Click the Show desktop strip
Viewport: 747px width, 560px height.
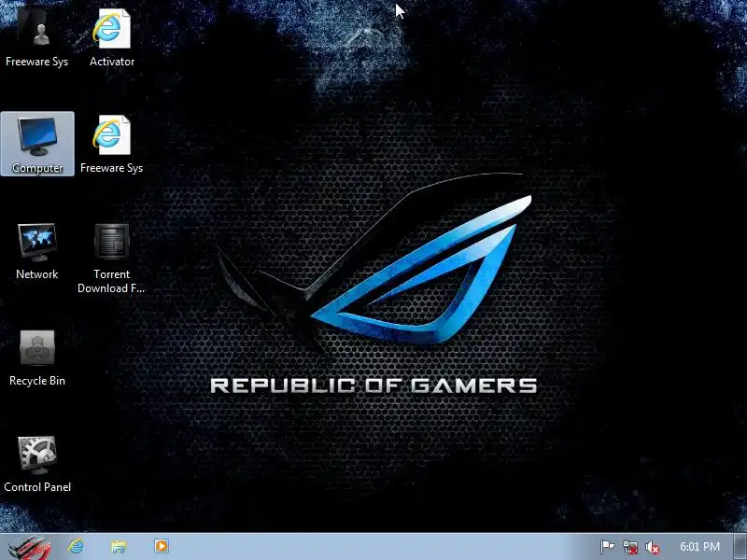740,547
